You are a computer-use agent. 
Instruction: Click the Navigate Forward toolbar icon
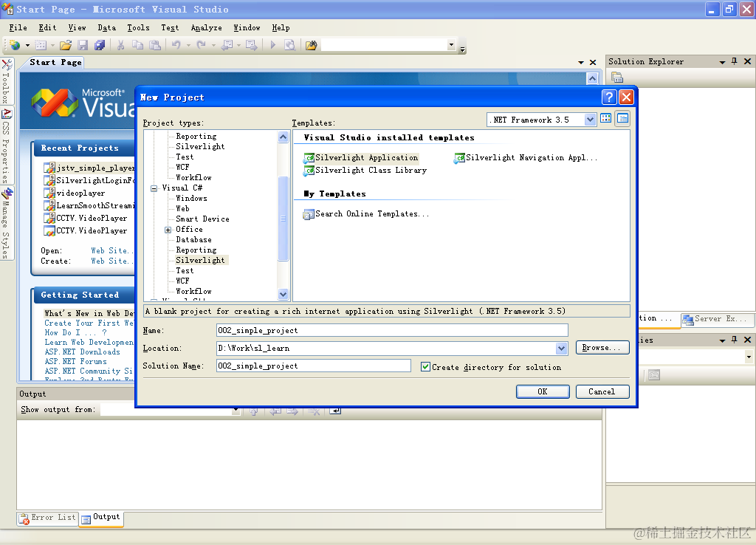coord(251,45)
